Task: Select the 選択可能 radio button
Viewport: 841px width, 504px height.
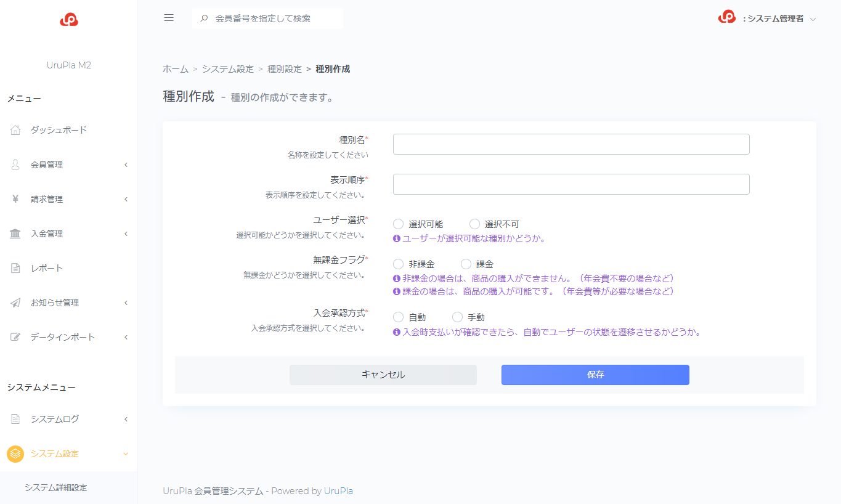Action: (x=398, y=224)
